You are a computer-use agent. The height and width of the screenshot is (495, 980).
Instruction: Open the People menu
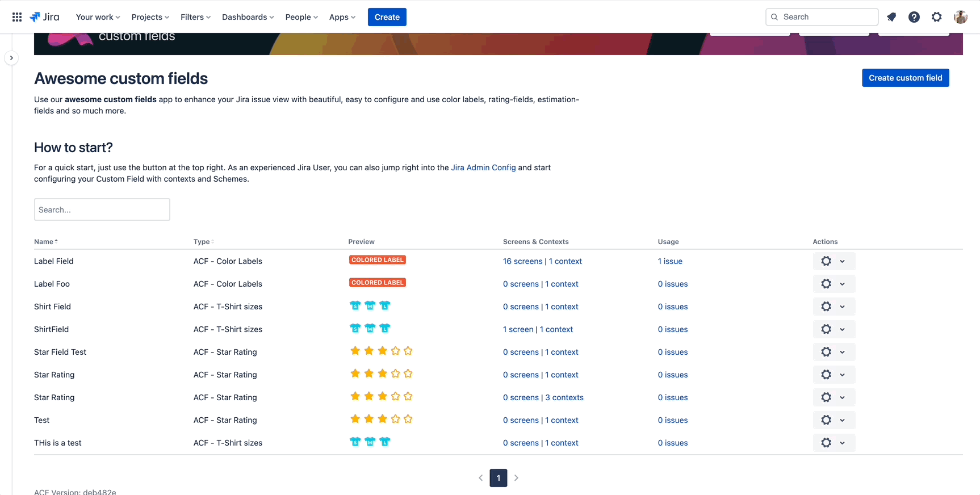(301, 17)
